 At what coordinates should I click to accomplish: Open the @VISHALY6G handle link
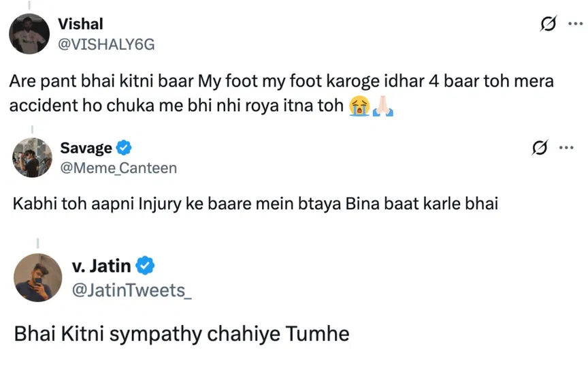point(108,44)
